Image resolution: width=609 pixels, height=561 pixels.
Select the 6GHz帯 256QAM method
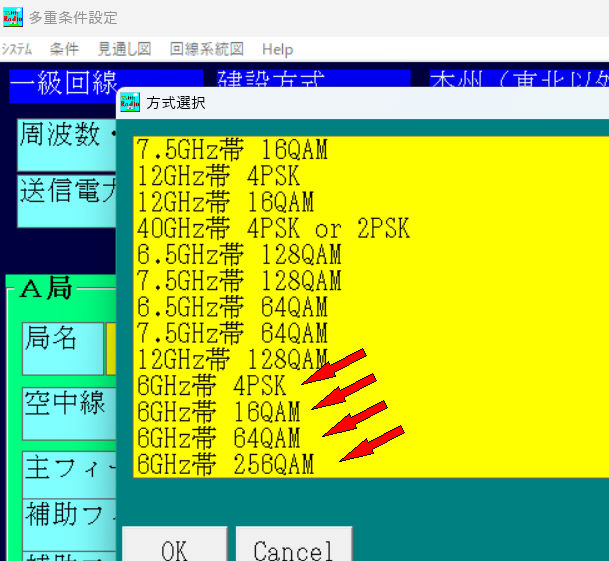tap(225, 463)
